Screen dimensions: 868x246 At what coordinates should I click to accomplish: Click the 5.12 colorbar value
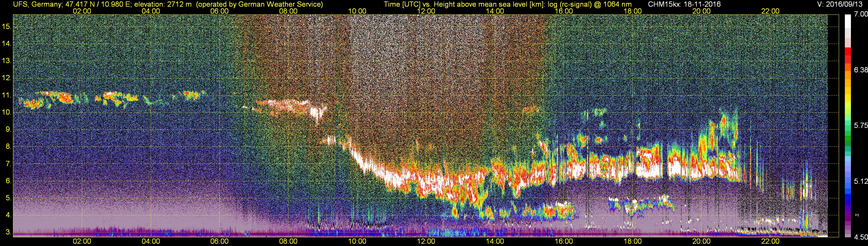point(861,181)
